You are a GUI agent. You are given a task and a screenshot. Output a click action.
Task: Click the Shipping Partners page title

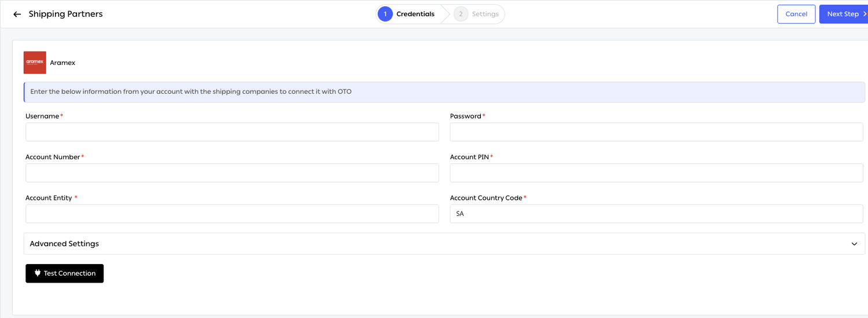[65, 14]
